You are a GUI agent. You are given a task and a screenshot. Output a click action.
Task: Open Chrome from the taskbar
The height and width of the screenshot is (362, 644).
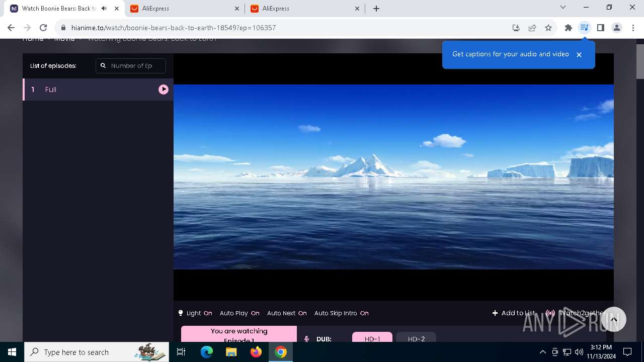tap(281, 352)
